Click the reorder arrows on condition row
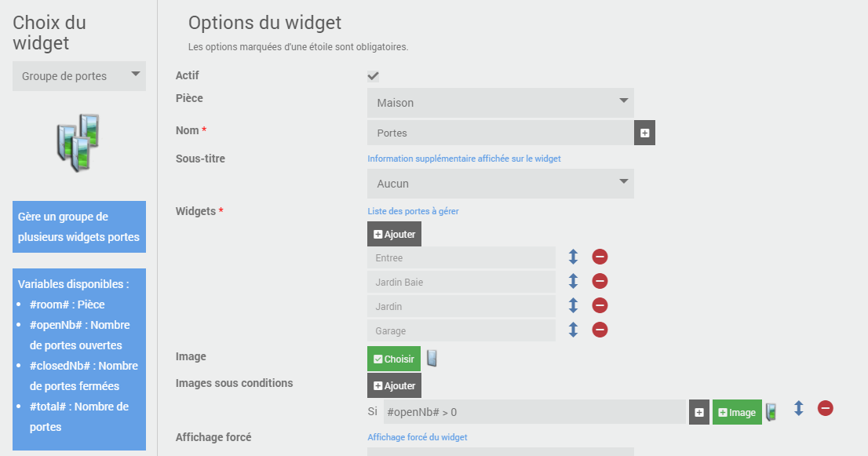 coord(799,408)
